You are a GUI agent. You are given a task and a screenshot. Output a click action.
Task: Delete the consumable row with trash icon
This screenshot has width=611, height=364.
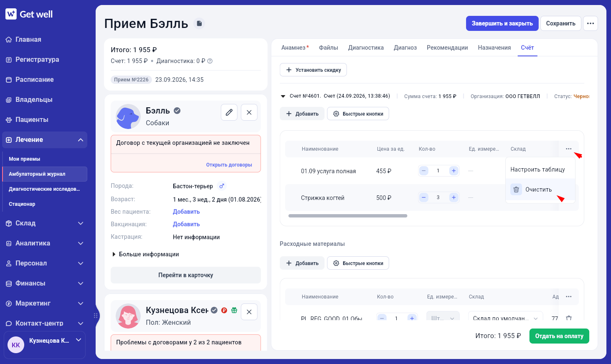569,318
